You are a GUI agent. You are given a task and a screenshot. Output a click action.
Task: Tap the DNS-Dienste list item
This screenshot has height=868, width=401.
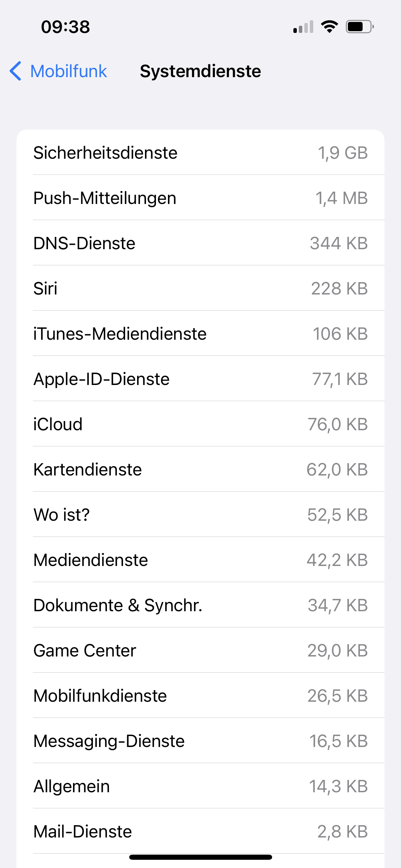tap(200, 243)
